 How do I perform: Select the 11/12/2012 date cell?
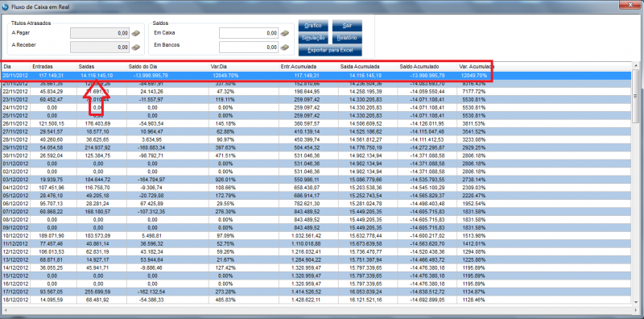[x=14, y=244]
